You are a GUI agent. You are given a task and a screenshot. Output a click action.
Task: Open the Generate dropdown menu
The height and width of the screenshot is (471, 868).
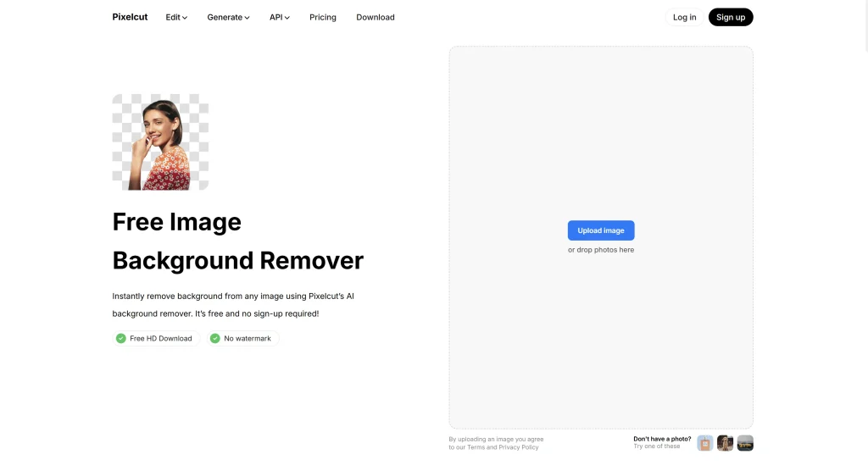coord(228,17)
